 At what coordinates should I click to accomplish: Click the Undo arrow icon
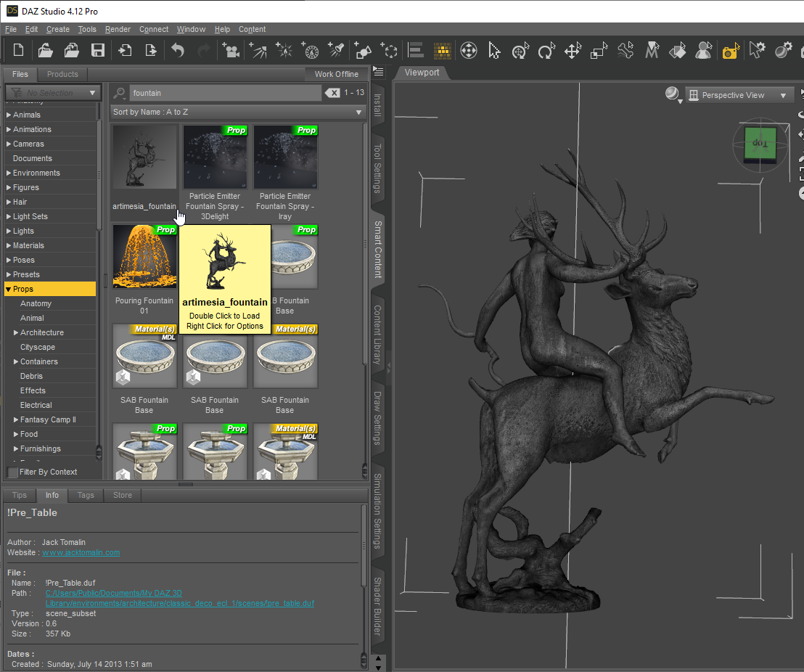(x=178, y=51)
